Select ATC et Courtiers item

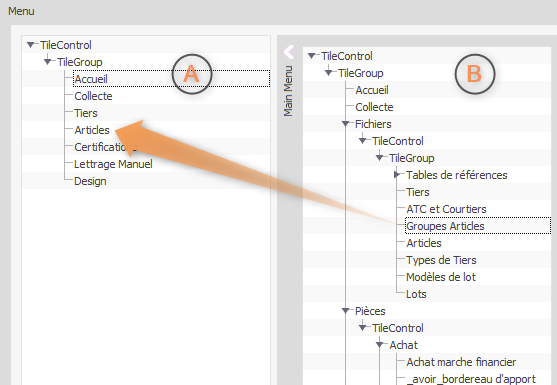click(446, 209)
